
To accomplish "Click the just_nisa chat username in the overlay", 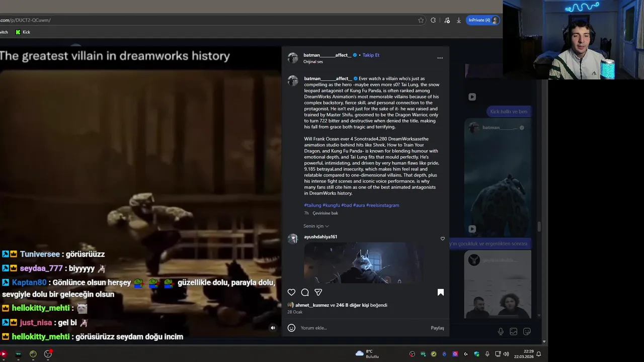I will (x=36, y=323).
